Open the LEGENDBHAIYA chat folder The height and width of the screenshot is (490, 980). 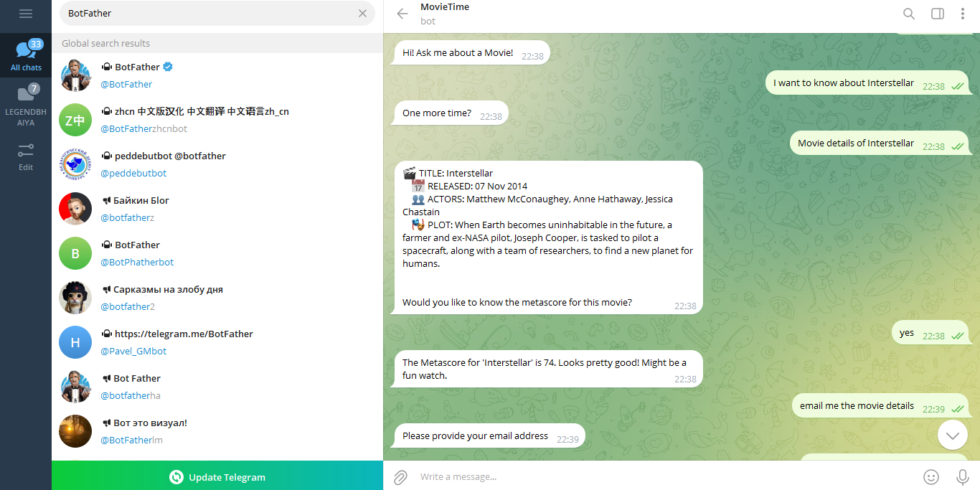click(26, 105)
